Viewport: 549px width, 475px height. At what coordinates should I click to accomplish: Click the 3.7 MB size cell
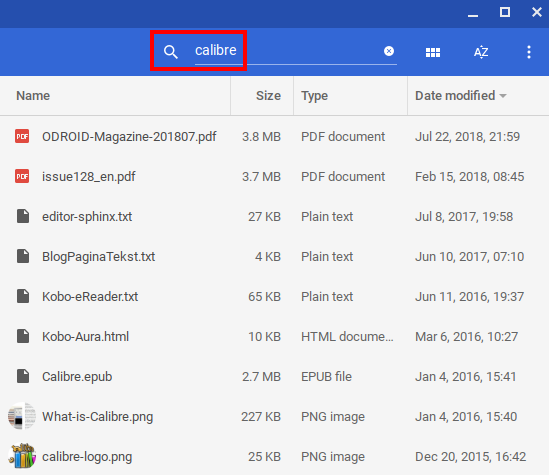pyautogui.click(x=261, y=176)
